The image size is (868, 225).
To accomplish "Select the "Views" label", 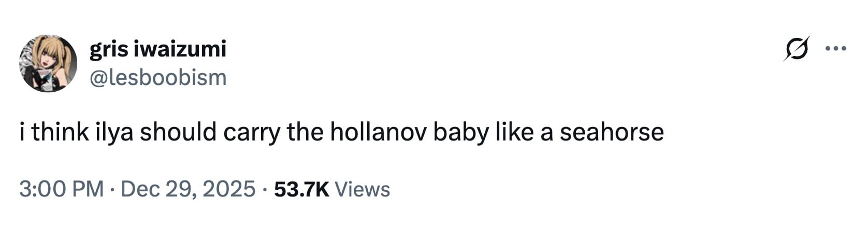I will coord(363,189).
